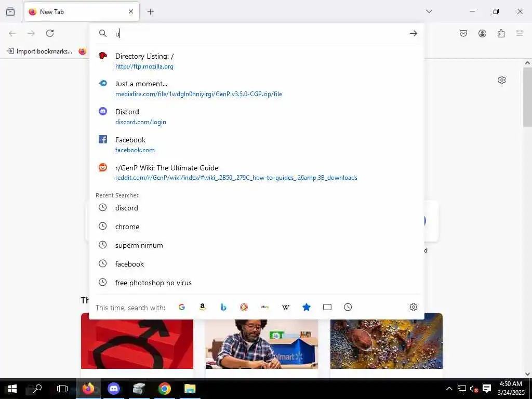Click the page vertical scrollbar thumb
Screen dimensions: 532x399
click(527, 97)
